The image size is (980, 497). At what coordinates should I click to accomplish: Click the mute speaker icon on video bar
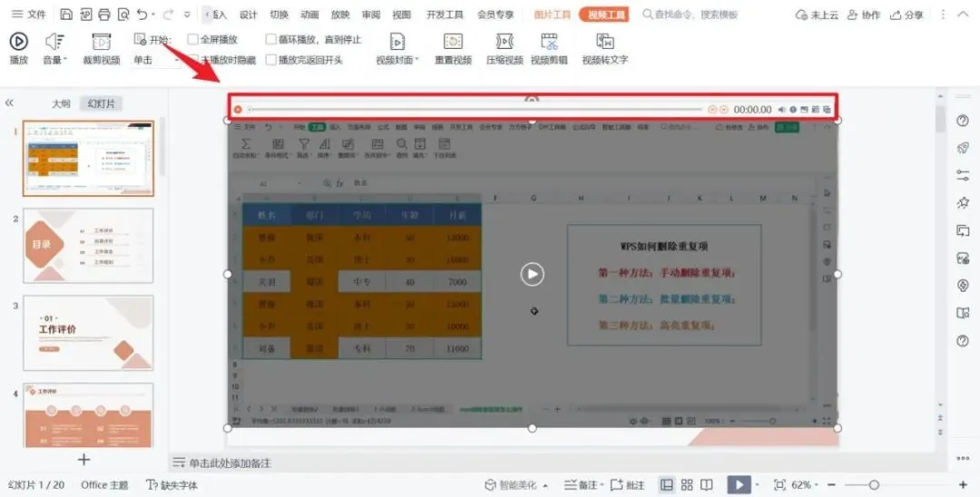click(781, 109)
